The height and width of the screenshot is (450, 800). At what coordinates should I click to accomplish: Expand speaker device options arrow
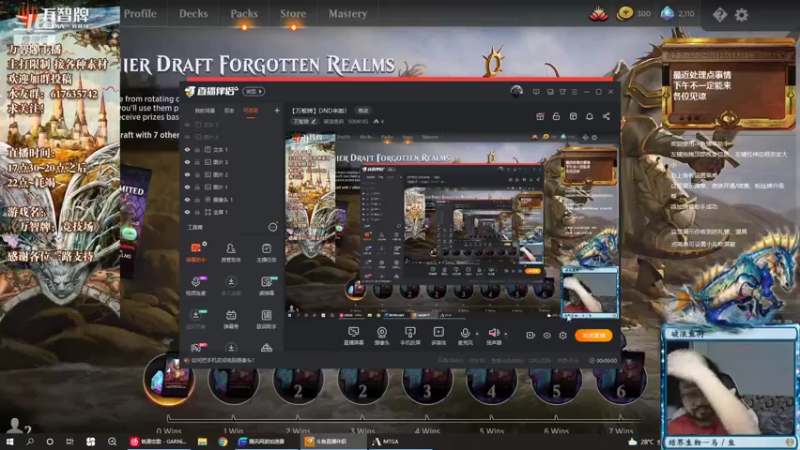pyautogui.click(x=506, y=334)
